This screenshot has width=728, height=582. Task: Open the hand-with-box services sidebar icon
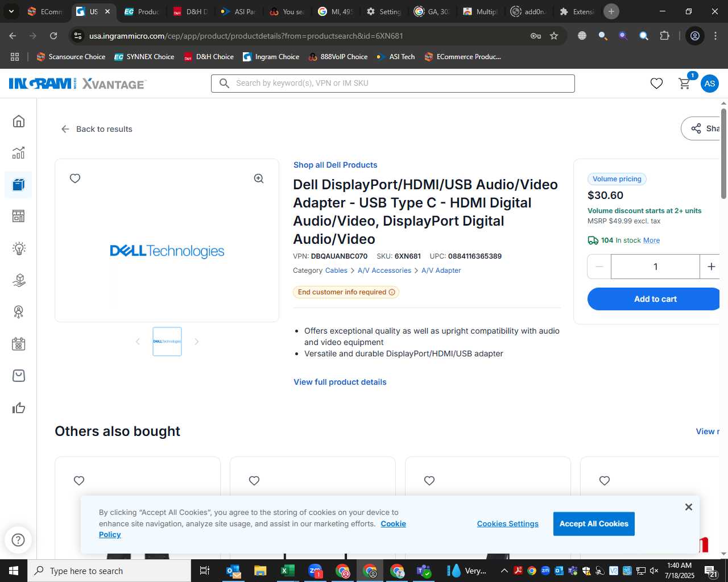pyautogui.click(x=19, y=280)
